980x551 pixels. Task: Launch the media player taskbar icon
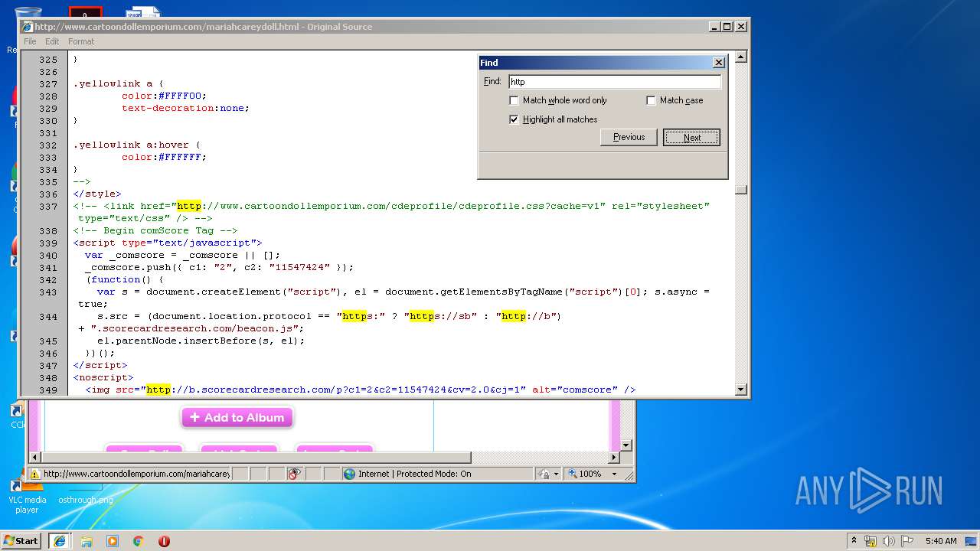click(x=113, y=541)
